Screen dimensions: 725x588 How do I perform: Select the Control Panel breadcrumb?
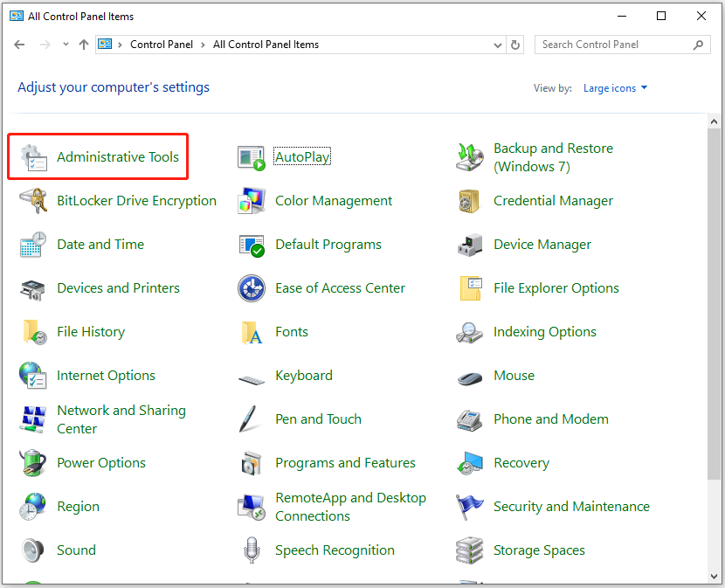click(162, 45)
